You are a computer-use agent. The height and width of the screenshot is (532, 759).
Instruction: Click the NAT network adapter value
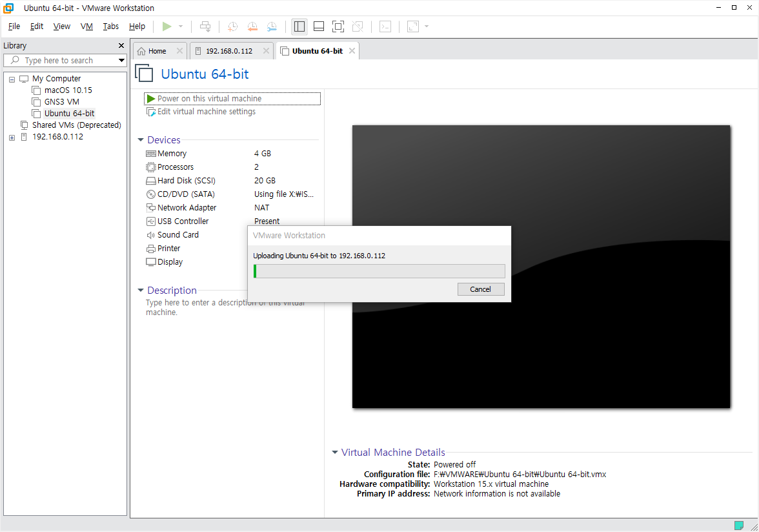coord(262,208)
